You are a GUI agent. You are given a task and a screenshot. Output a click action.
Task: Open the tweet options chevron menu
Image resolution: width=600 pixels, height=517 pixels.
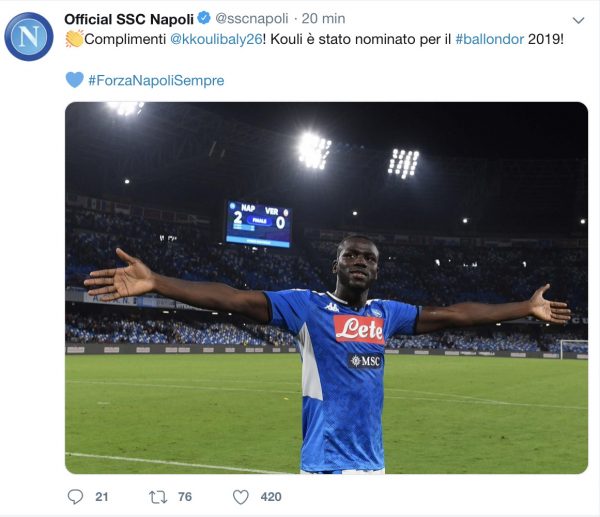point(578,20)
